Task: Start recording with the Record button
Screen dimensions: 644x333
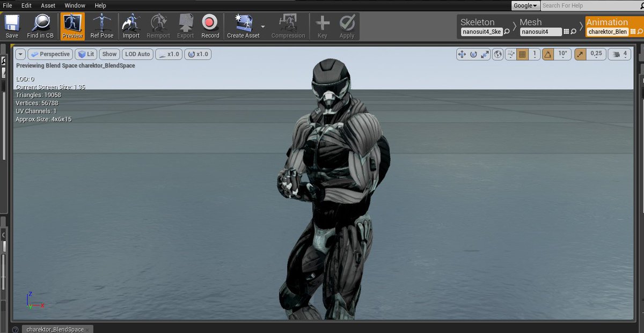Action: pyautogui.click(x=210, y=26)
